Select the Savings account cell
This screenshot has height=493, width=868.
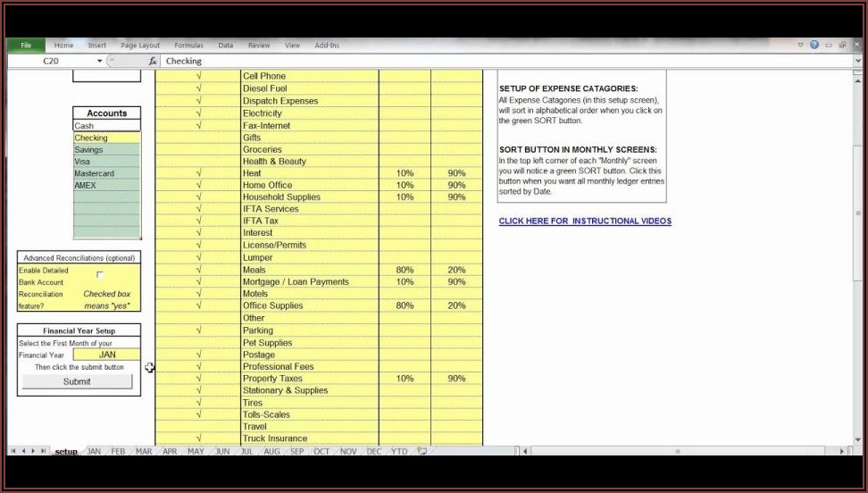click(107, 149)
